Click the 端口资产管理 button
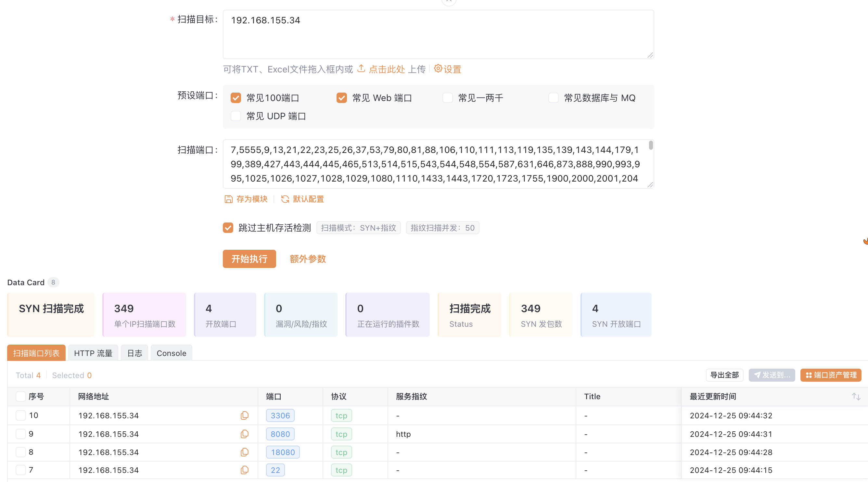 click(x=831, y=375)
